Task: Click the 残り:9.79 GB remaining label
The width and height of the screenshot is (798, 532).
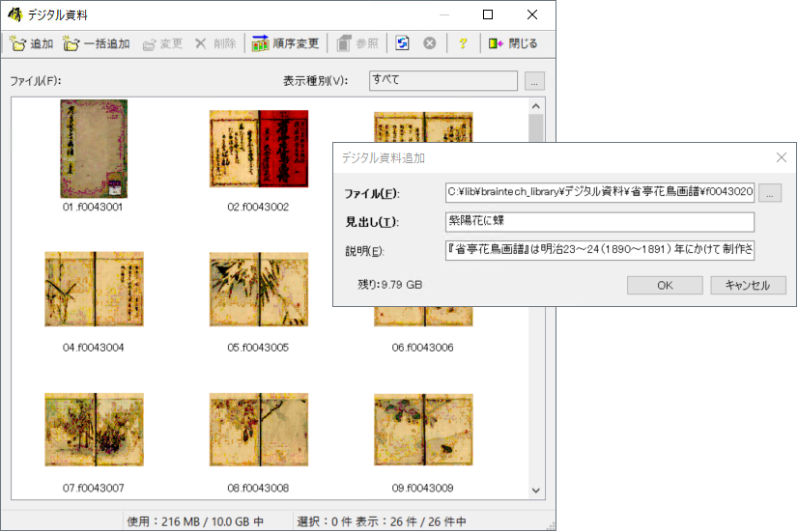Action: tap(390, 285)
